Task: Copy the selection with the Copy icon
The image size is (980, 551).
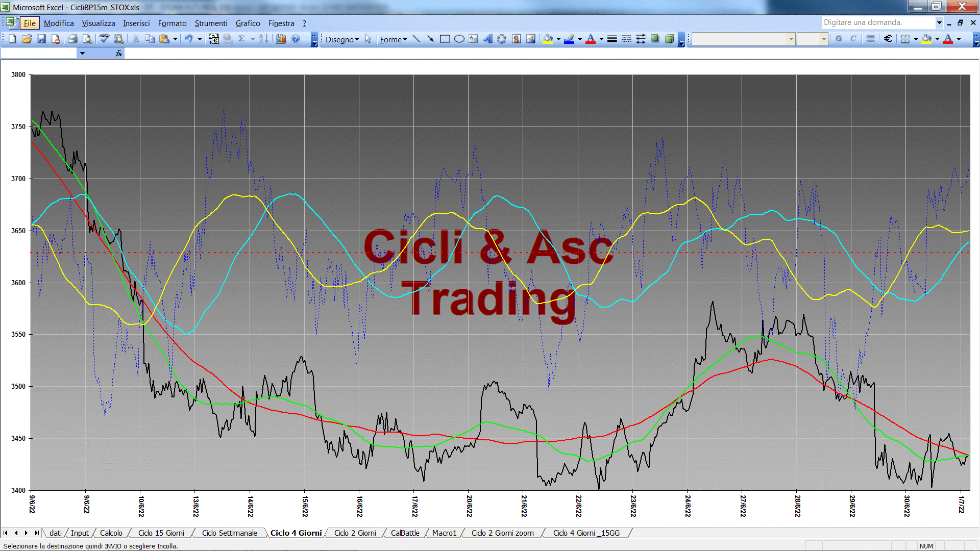Action: (x=150, y=39)
